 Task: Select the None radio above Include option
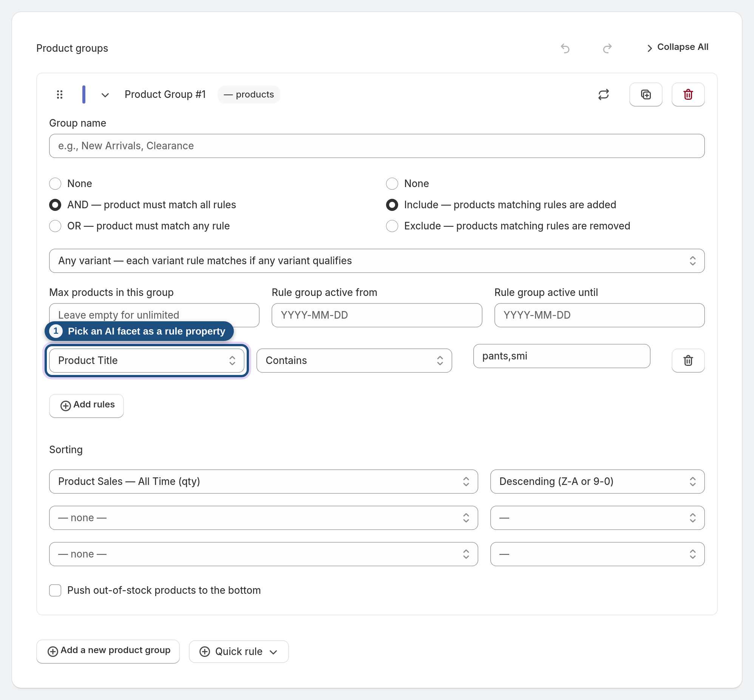click(x=392, y=184)
